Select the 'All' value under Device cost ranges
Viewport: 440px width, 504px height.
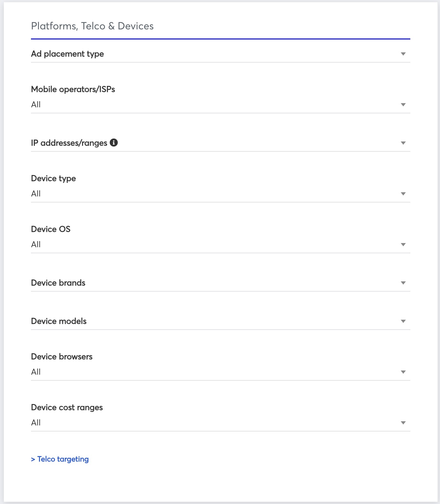click(x=36, y=423)
